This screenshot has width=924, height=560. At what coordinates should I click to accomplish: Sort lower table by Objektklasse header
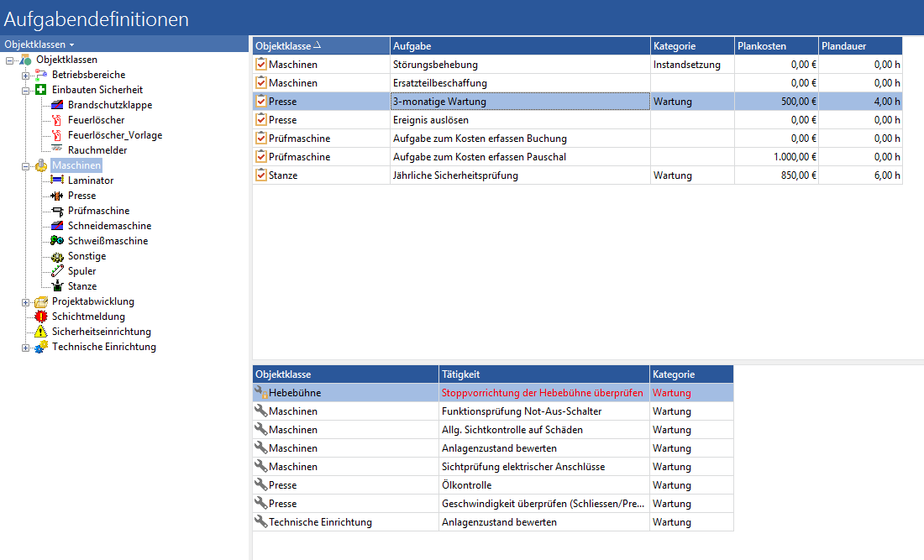346,374
